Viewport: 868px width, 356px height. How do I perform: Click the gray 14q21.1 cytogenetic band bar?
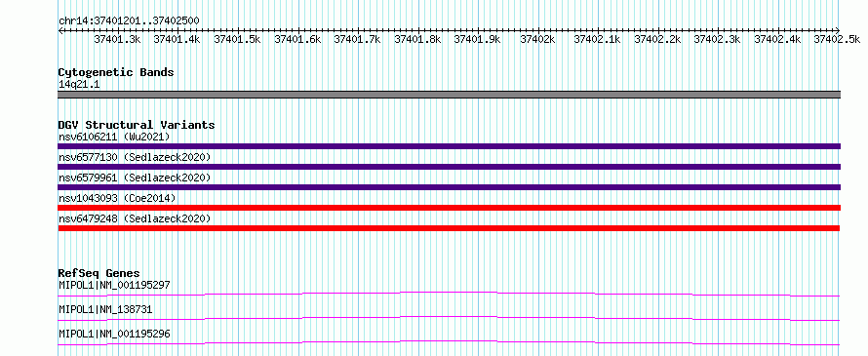(449, 95)
